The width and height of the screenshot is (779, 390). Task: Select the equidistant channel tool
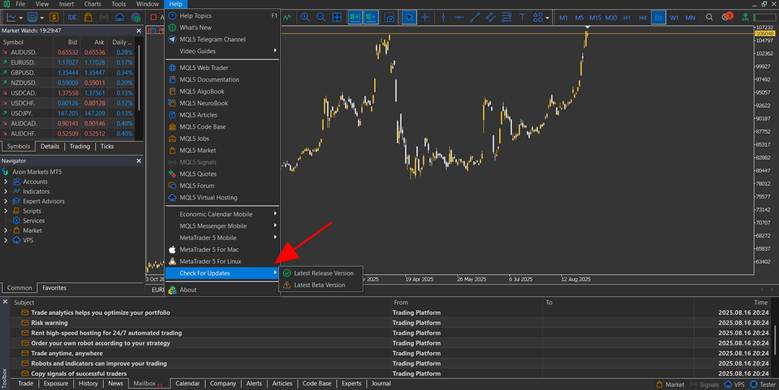click(490, 17)
